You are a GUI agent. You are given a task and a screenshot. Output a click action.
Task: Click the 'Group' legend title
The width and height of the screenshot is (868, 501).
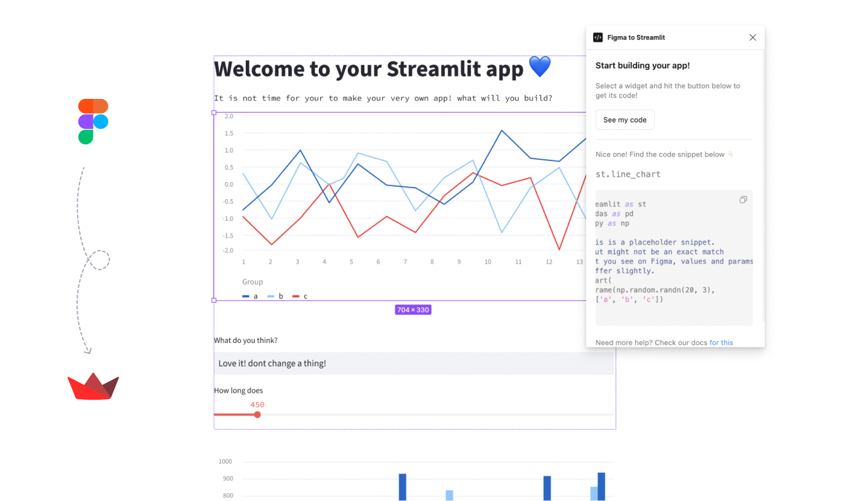coord(253,282)
